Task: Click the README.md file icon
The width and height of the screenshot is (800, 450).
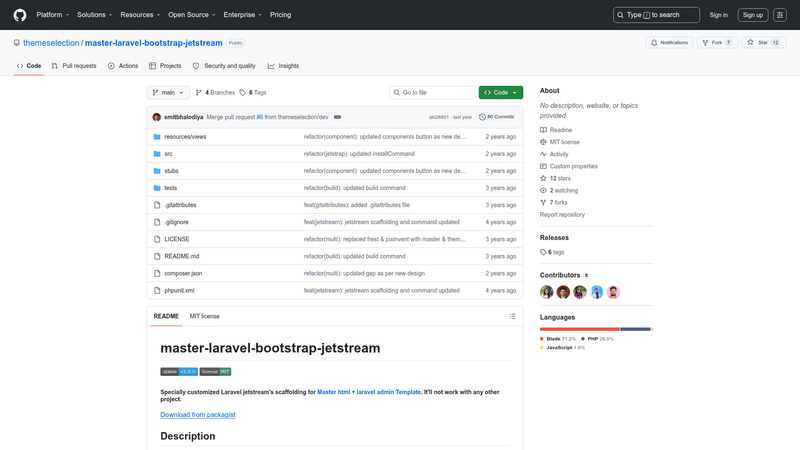Action: pyautogui.click(x=157, y=256)
